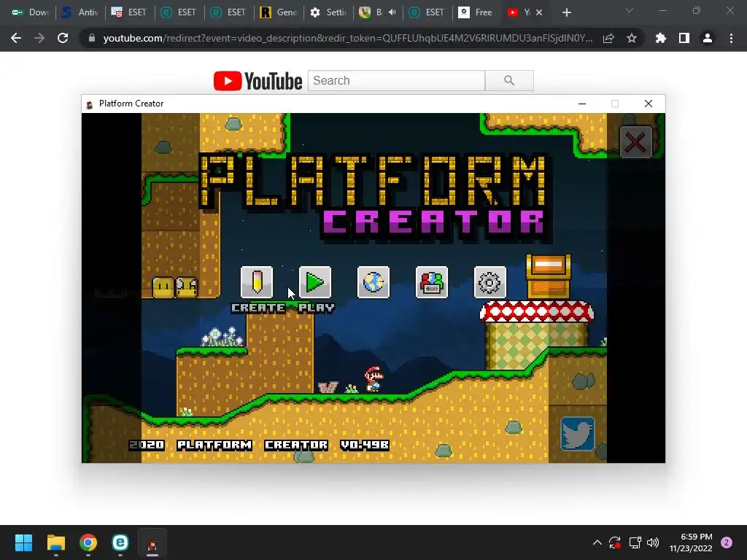Bookmark this page with the star icon
747x560 pixels.
pyautogui.click(x=632, y=38)
